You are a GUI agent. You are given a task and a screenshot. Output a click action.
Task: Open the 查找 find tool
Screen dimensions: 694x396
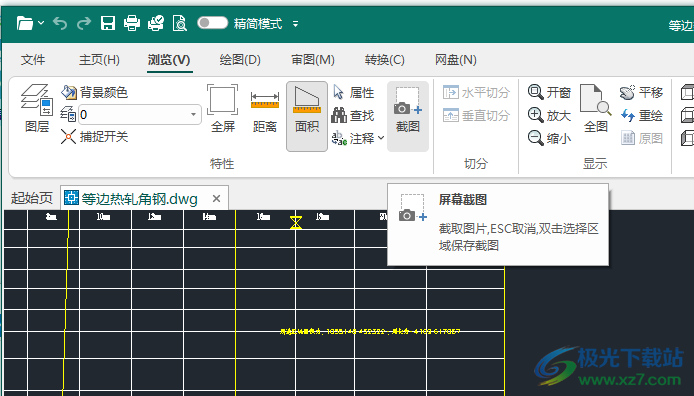coord(353,115)
